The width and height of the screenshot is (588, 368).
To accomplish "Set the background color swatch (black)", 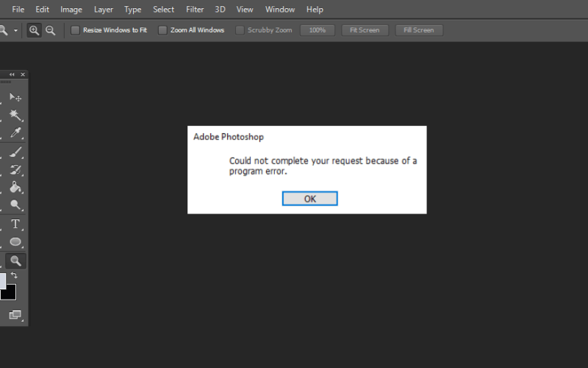I will (10, 294).
